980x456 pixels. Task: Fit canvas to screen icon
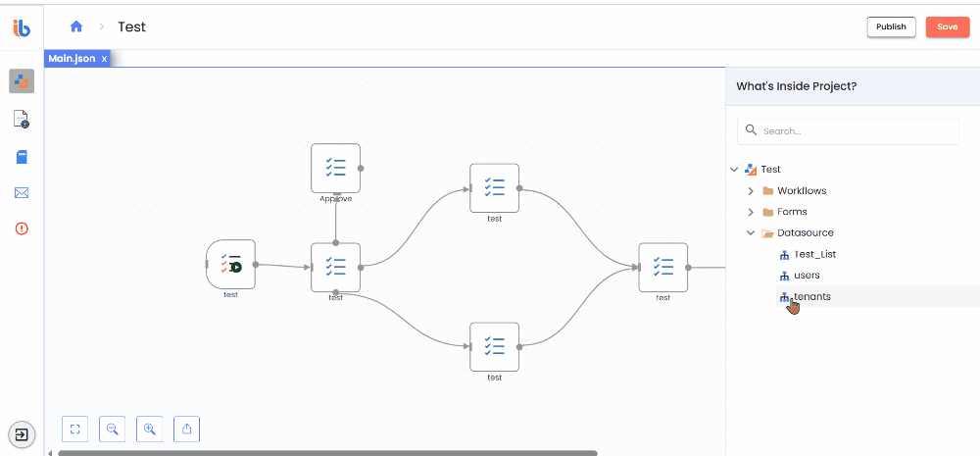(x=75, y=430)
